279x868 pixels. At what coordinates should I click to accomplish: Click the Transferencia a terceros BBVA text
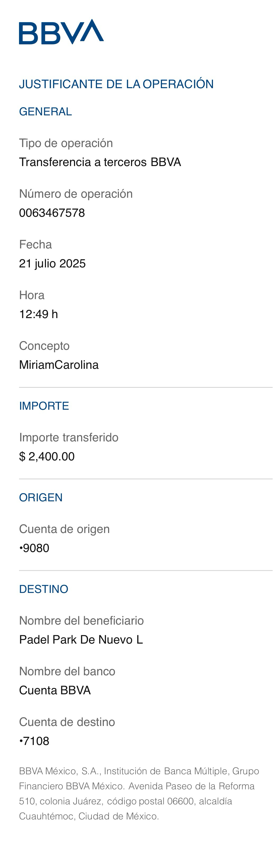coord(100,162)
